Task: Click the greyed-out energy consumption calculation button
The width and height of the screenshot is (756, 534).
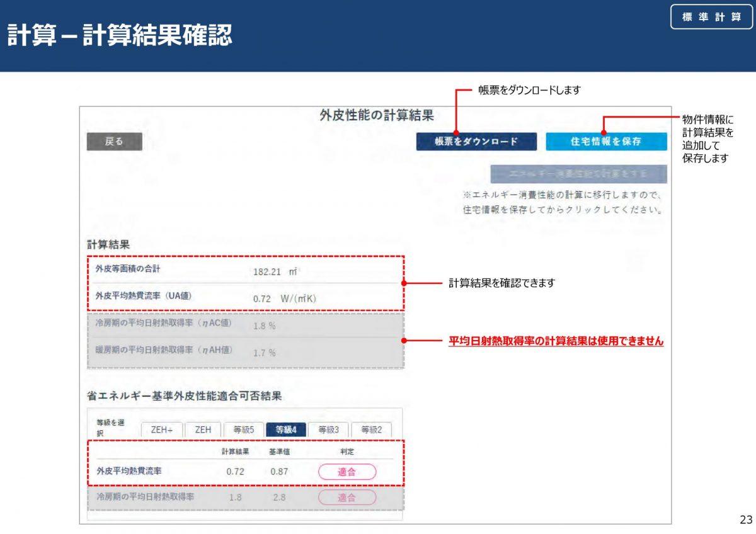Action: tap(578, 174)
